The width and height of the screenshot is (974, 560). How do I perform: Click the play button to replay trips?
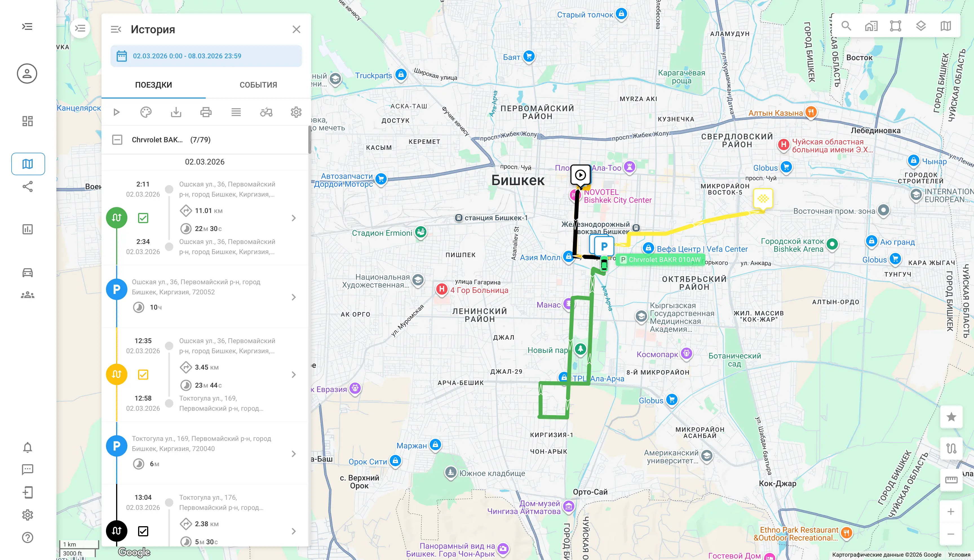click(x=116, y=112)
